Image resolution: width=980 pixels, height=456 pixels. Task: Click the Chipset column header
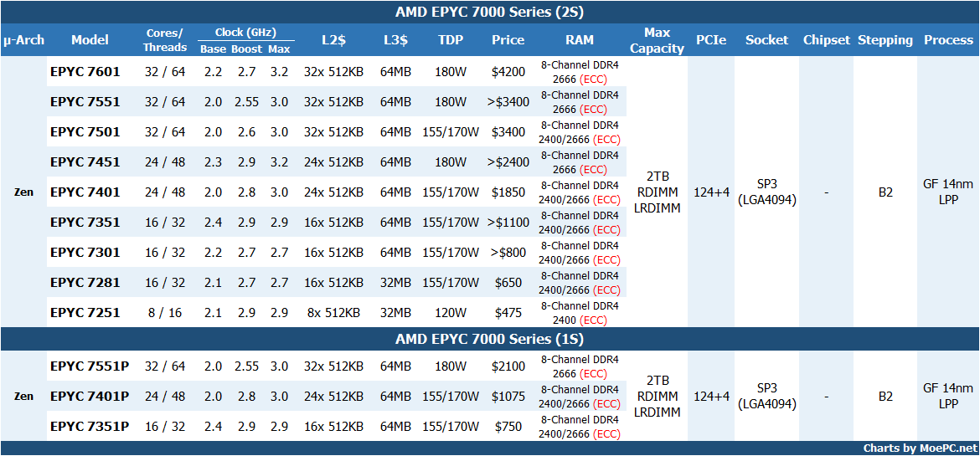pos(827,40)
